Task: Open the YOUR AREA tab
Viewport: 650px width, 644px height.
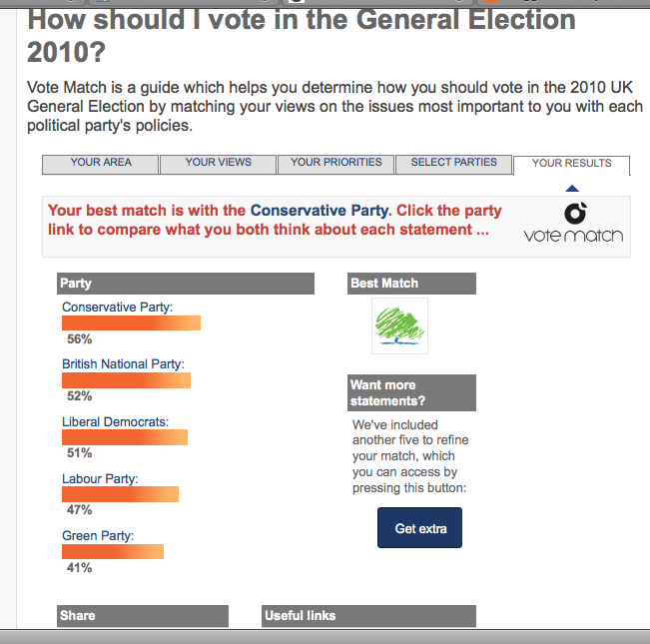Action: pyautogui.click(x=101, y=163)
